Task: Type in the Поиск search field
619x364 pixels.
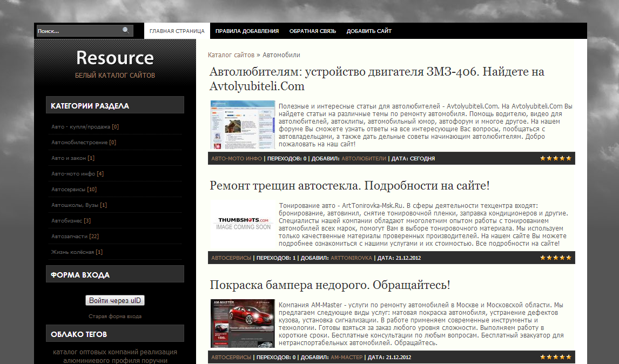Action: pos(78,31)
